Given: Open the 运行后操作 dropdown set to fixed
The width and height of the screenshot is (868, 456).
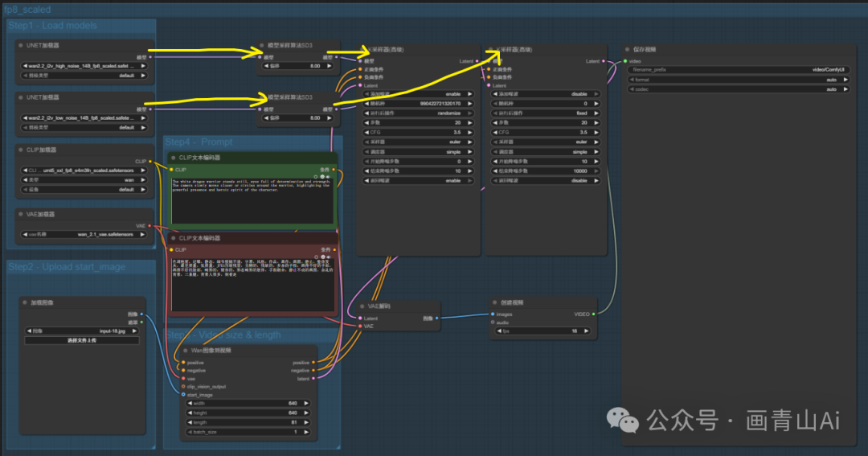Looking at the screenshot, I should pyautogui.click(x=546, y=113).
